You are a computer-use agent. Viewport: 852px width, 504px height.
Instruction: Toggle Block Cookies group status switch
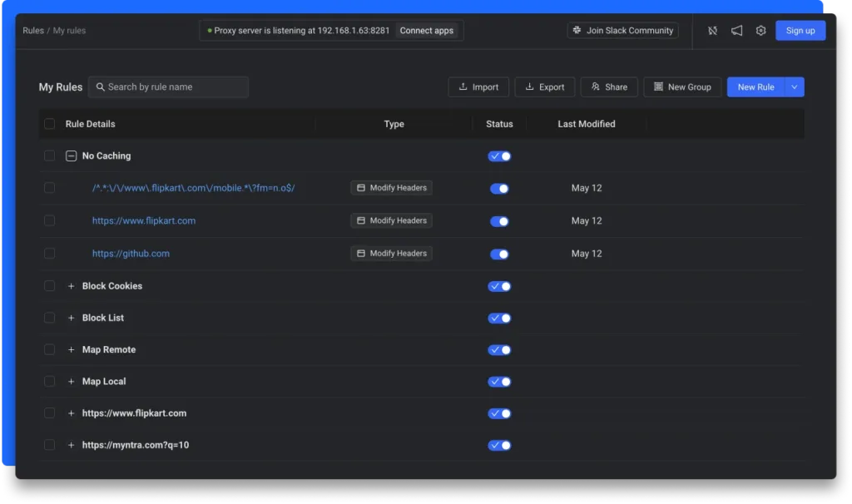click(x=499, y=286)
